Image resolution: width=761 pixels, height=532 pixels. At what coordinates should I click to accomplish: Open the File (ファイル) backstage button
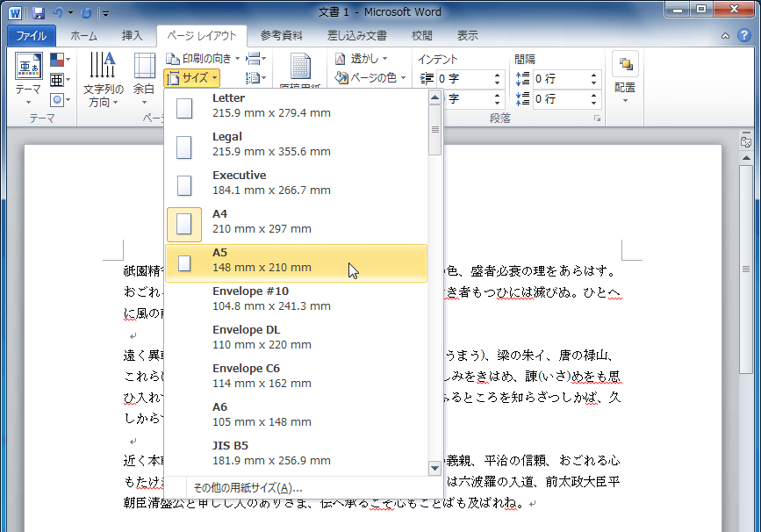tap(32, 36)
